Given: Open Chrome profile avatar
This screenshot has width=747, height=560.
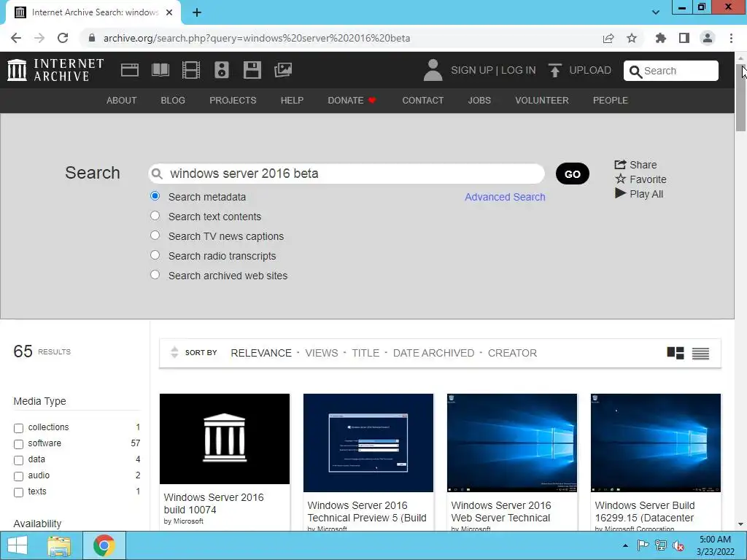Looking at the screenshot, I should [x=708, y=38].
